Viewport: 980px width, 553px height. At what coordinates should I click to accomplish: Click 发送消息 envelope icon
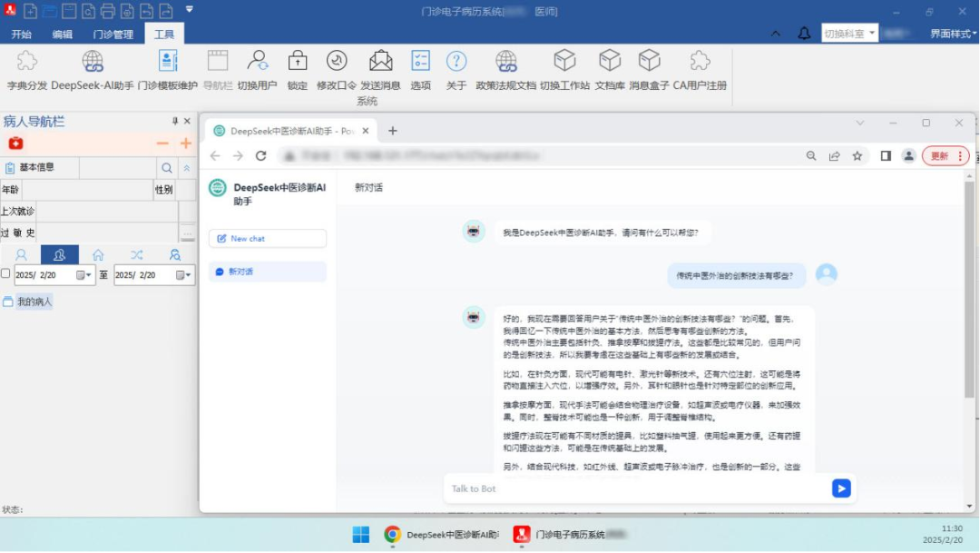380,70
